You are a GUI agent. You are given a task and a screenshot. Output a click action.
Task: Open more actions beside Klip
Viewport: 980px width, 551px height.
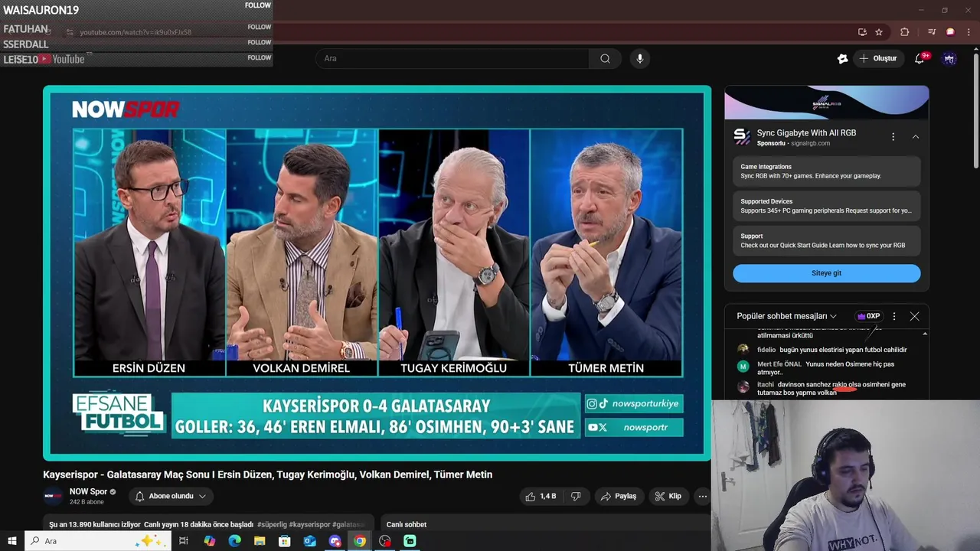702,496
